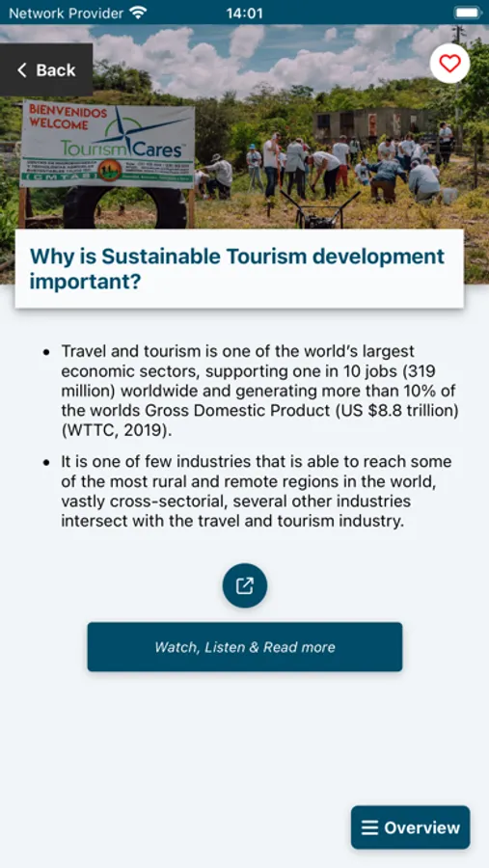
Task: Open the external link icon button
Action: pos(245,585)
